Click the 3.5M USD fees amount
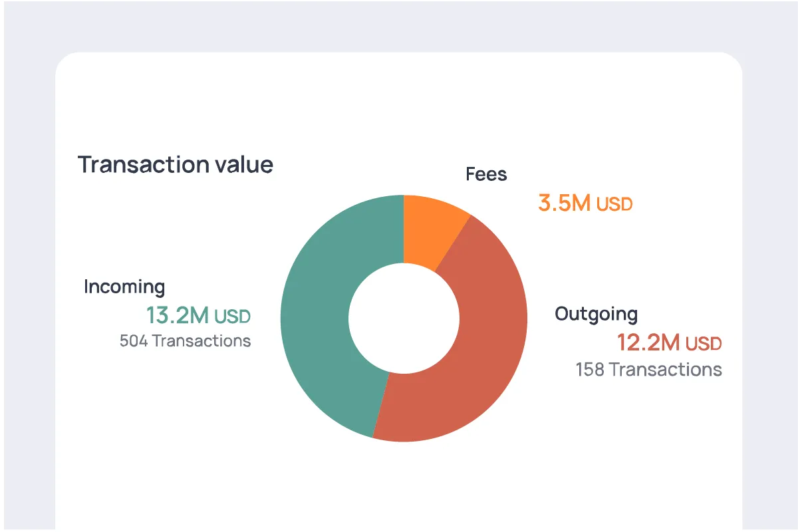This screenshot has height=532, width=798. pos(585,203)
